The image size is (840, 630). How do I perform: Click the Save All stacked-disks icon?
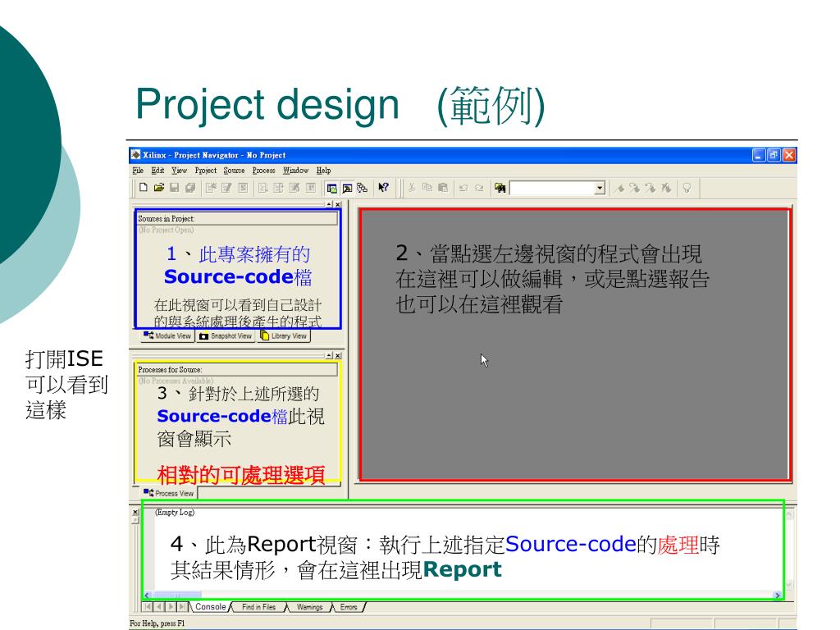(x=189, y=188)
